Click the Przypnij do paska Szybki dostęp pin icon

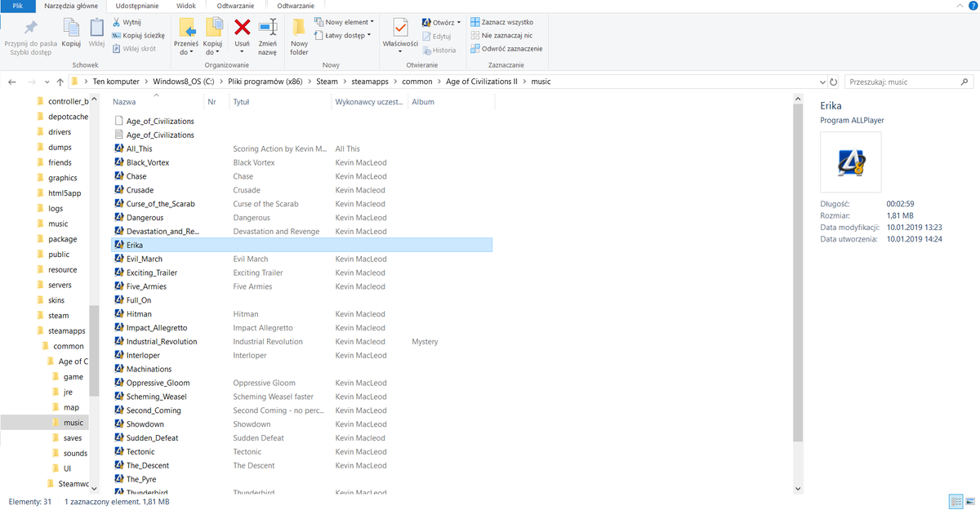tap(30, 28)
